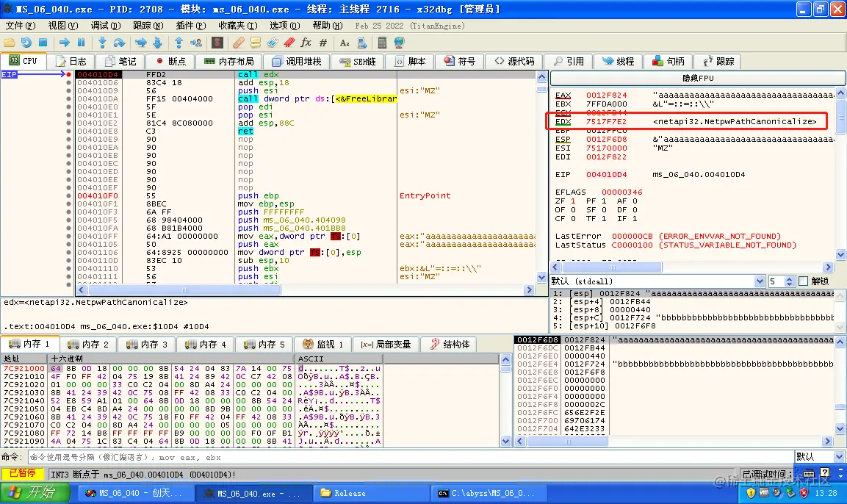This screenshot has width=847, height=504.
Task: Check for updates with the globe icon
Action: pos(399,43)
